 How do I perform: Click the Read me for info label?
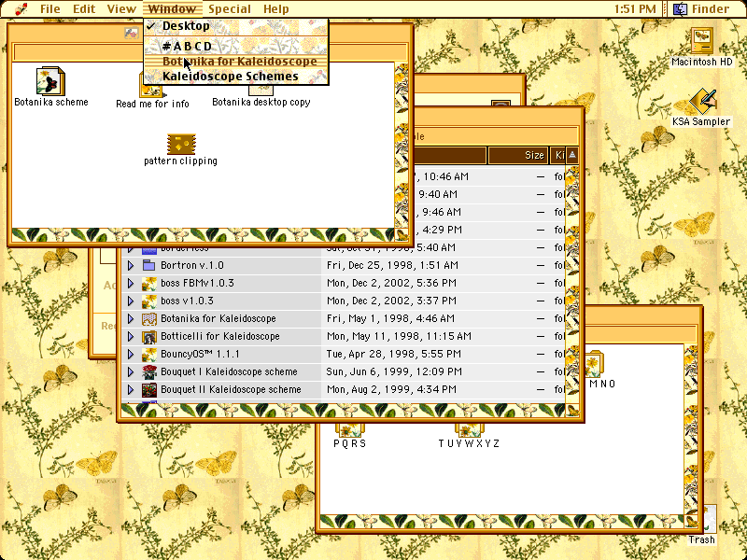pyautogui.click(x=152, y=104)
